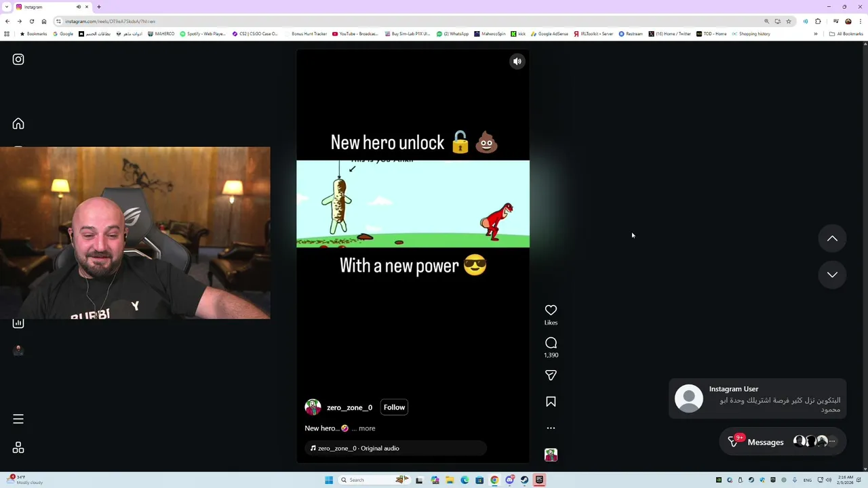Screen dimensions: 868x488
Task: Open the dashboard chart icon in sidebar
Action: tap(18, 323)
